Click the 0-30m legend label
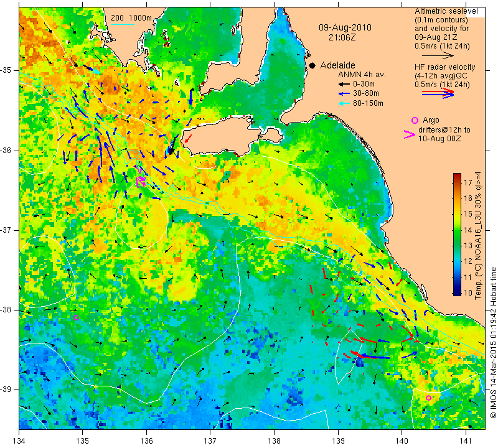The width and height of the screenshot is (498, 448). click(364, 84)
